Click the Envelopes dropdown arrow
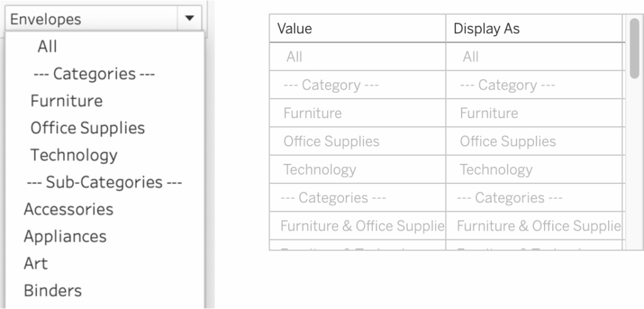The width and height of the screenshot is (644, 309). click(x=189, y=19)
